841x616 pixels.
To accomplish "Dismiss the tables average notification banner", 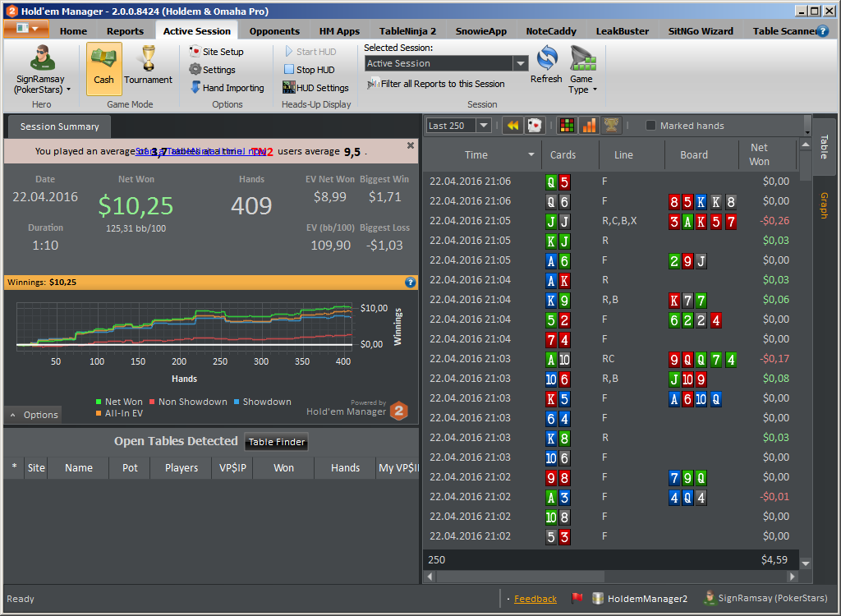I will [411, 145].
